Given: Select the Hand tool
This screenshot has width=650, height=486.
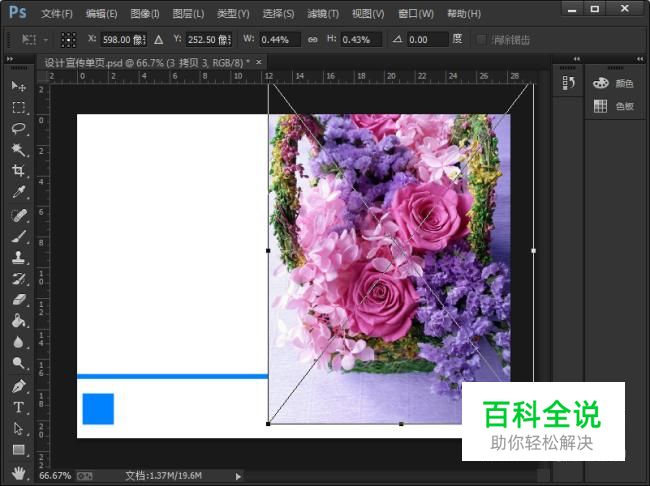Looking at the screenshot, I should click(18, 471).
